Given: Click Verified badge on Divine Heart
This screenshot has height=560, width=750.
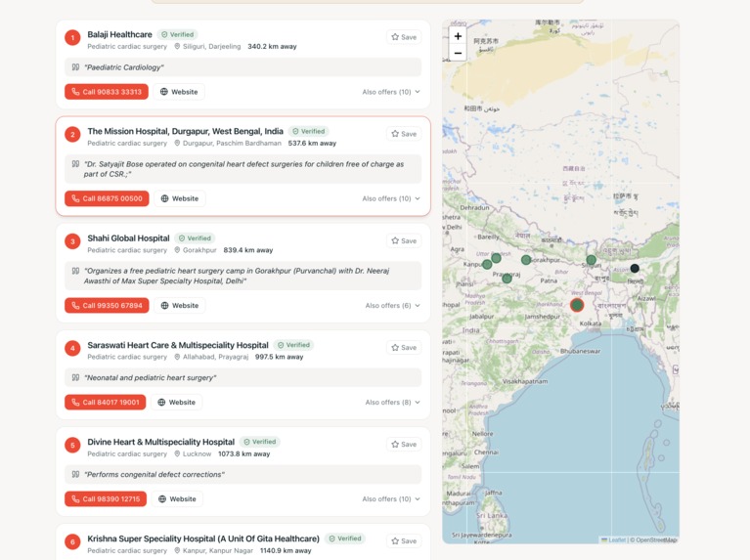Looking at the screenshot, I should 260,442.
